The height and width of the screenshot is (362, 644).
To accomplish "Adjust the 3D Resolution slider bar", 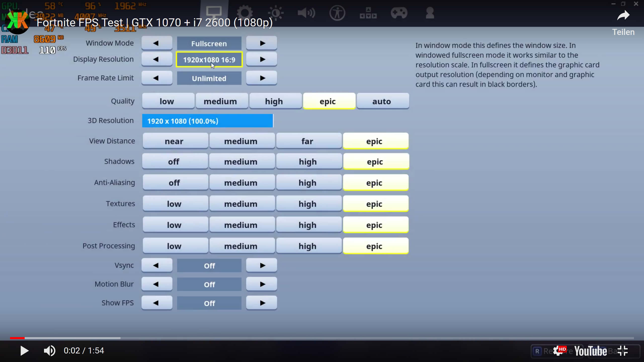I will click(x=208, y=121).
